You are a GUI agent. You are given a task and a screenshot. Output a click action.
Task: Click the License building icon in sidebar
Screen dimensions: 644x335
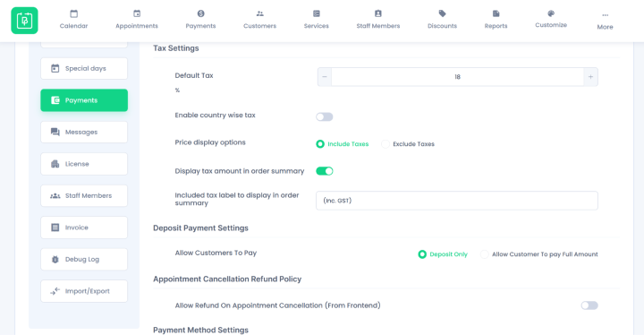tap(55, 164)
